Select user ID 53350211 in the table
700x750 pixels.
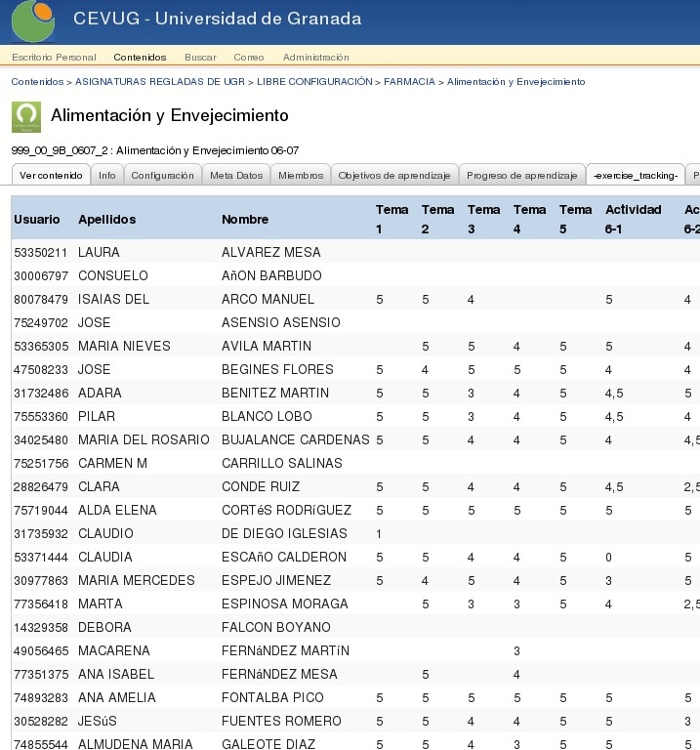pos(41,253)
